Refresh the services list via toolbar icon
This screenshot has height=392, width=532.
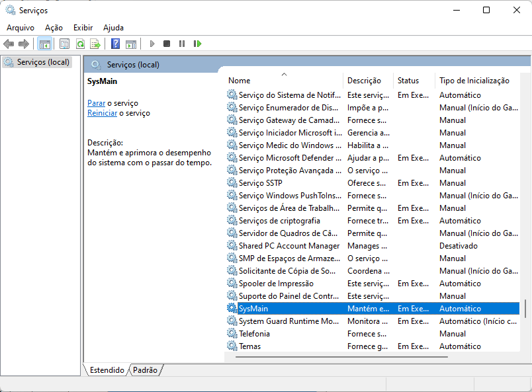[x=80, y=44]
